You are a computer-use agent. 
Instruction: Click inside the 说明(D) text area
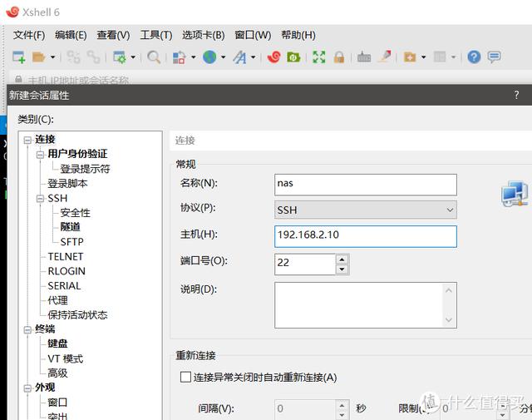pyautogui.click(x=366, y=305)
